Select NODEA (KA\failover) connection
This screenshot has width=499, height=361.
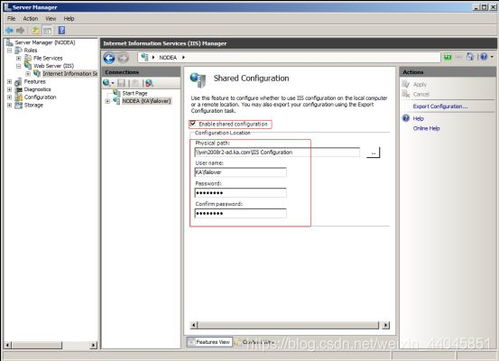tap(146, 101)
